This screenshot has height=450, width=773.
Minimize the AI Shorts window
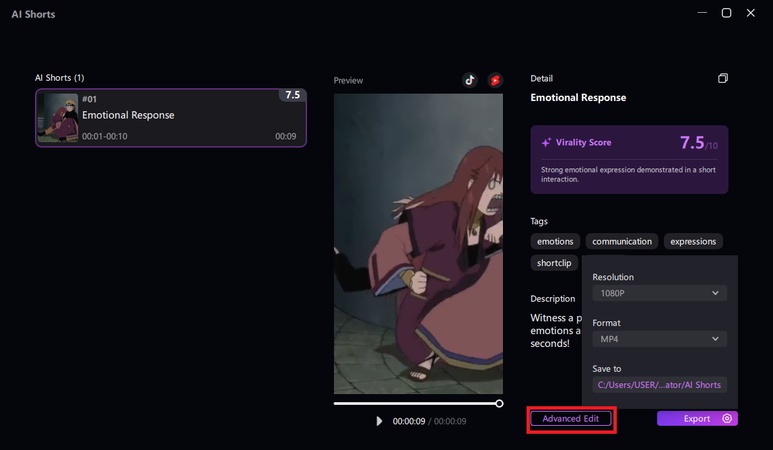click(x=701, y=13)
